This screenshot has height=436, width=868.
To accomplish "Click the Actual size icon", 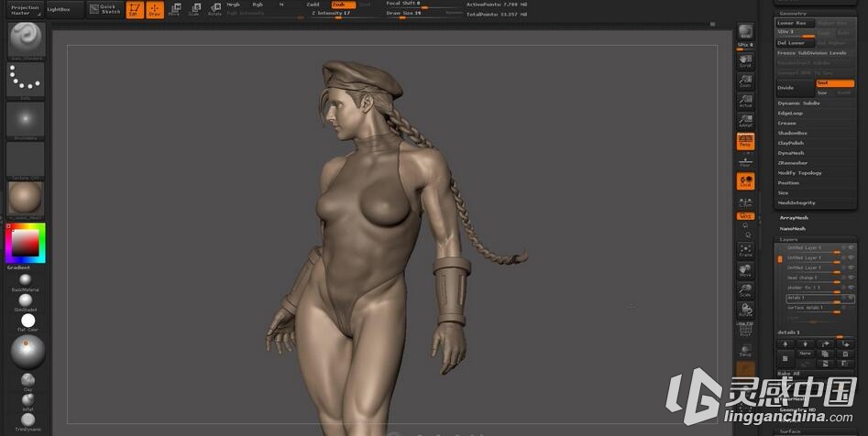I will click(x=746, y=101).
